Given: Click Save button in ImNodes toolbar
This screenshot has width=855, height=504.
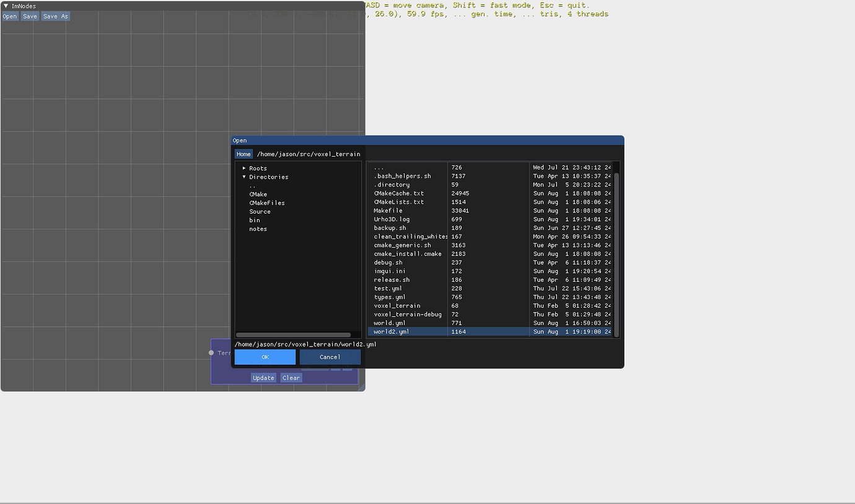Looking at the screenshot, I should click(30, 16).
